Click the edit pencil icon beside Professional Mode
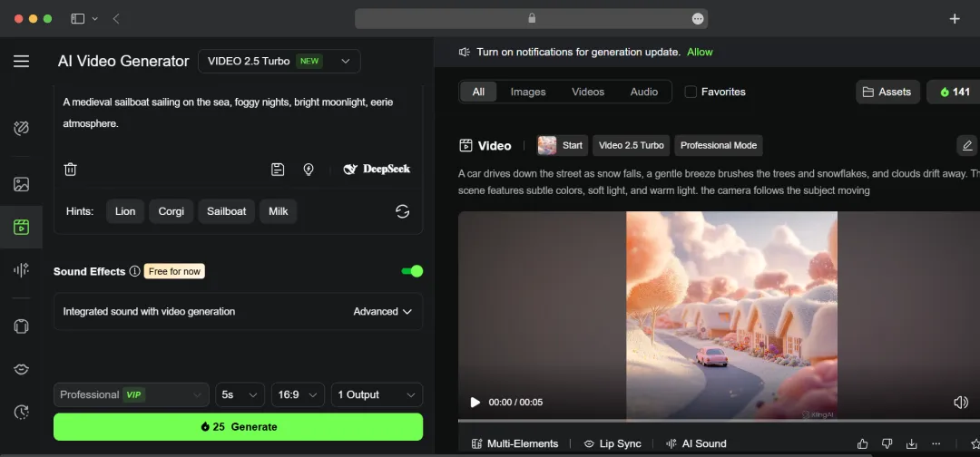Image resolution: width=980 pixels, height=457 pixels. coord(967,145)
